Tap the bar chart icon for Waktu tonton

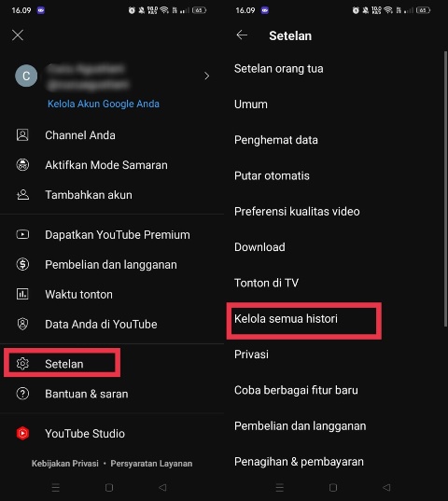[22, 294]
